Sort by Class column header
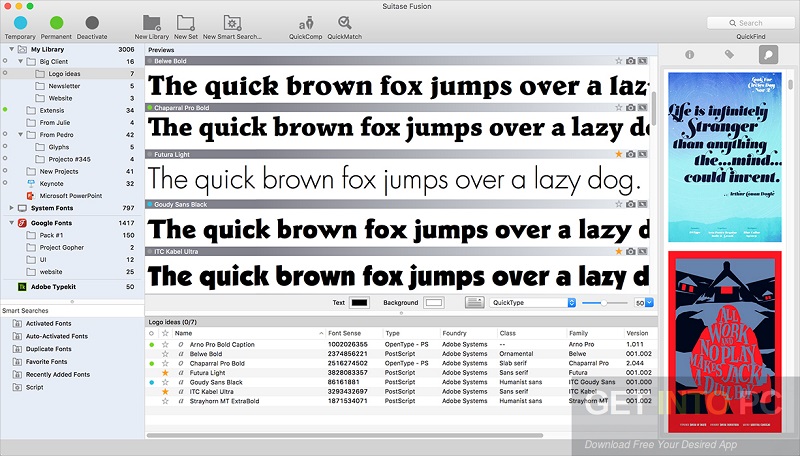The image size is (800, 456). [532, 333]
